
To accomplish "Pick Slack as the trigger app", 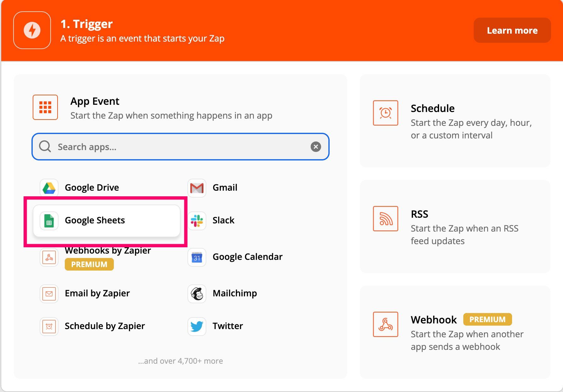I will tap(223, 220).
